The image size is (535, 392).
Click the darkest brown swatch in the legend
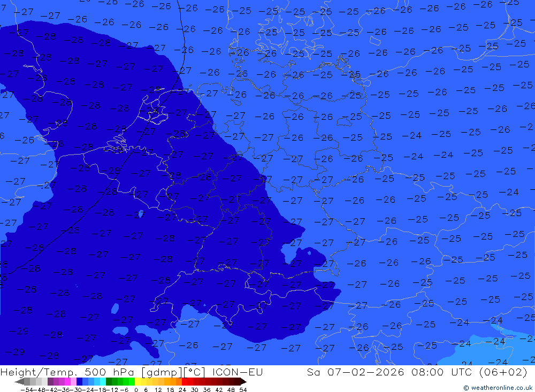237,381
